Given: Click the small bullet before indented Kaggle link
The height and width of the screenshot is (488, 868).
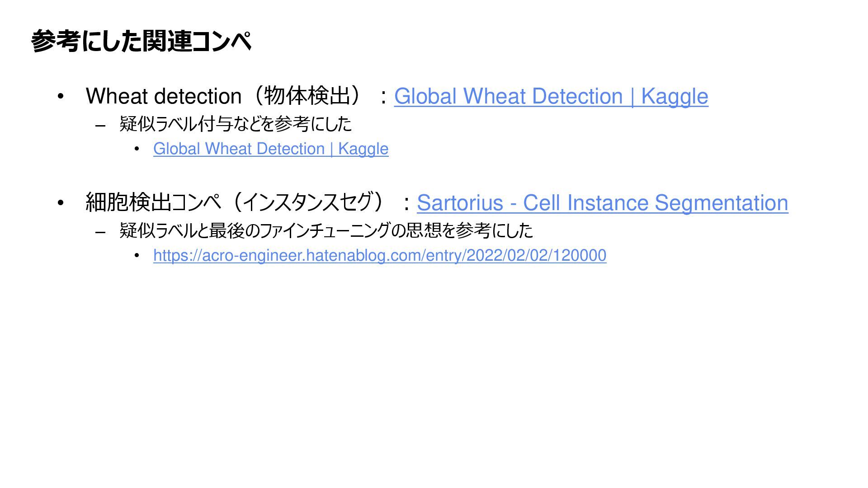Looking at the screenshot, I should (x=137, y=149).
